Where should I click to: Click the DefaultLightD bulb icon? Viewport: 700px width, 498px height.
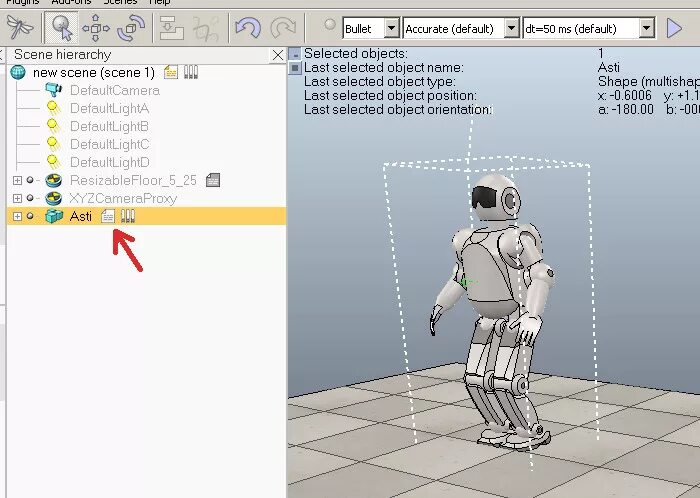coord(53,162)
